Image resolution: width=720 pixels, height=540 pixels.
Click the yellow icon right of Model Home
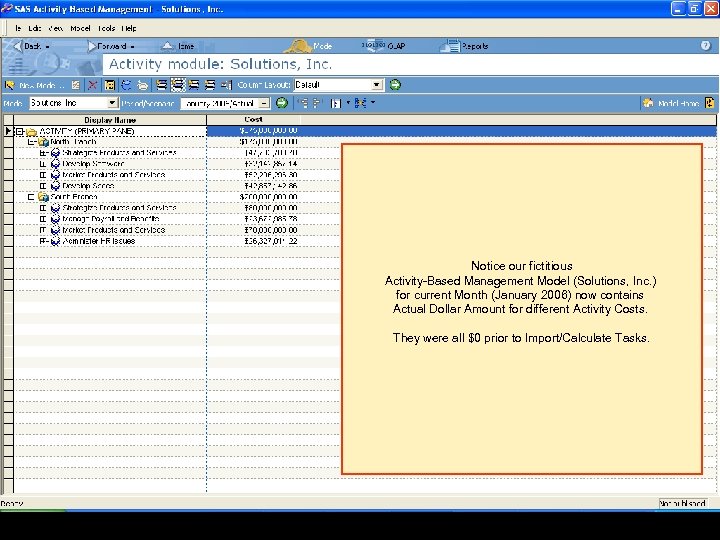tap(709, 103)
